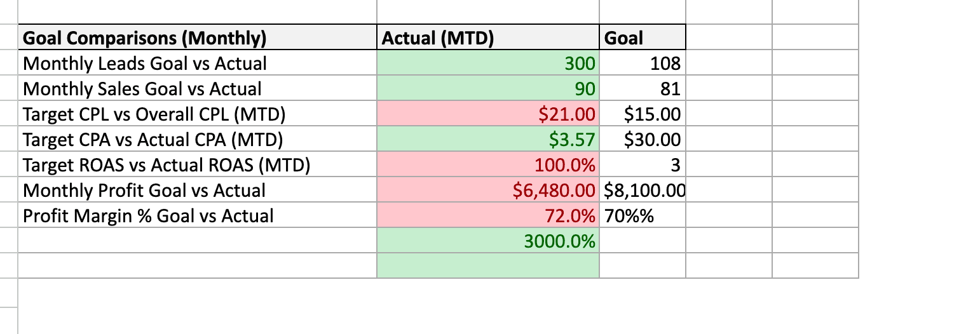Click the actual sales cell showing 90
This screenshot has width=980, height=334.
point(487,89)
